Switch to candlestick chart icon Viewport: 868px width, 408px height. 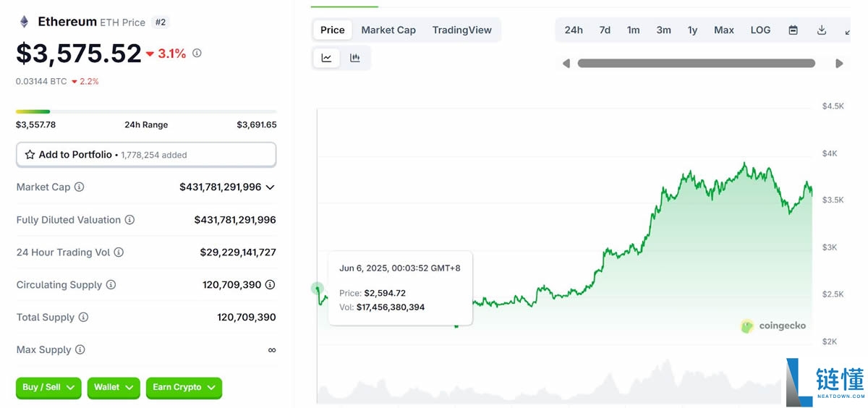click(x=355, y=58)
